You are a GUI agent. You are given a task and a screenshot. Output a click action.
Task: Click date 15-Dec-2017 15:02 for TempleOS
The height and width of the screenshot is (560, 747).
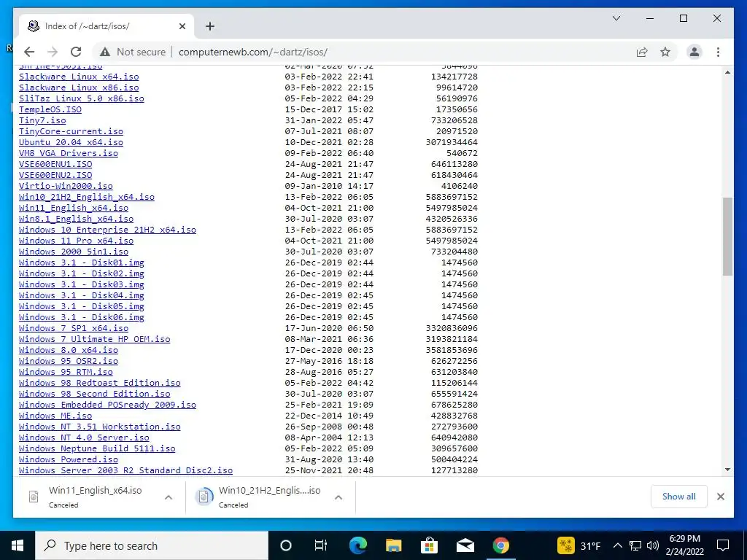(329, 109)
